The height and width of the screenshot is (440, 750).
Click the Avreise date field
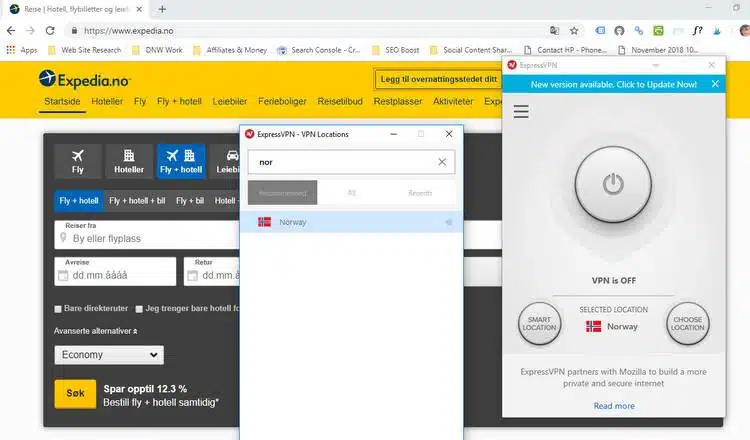115,272
